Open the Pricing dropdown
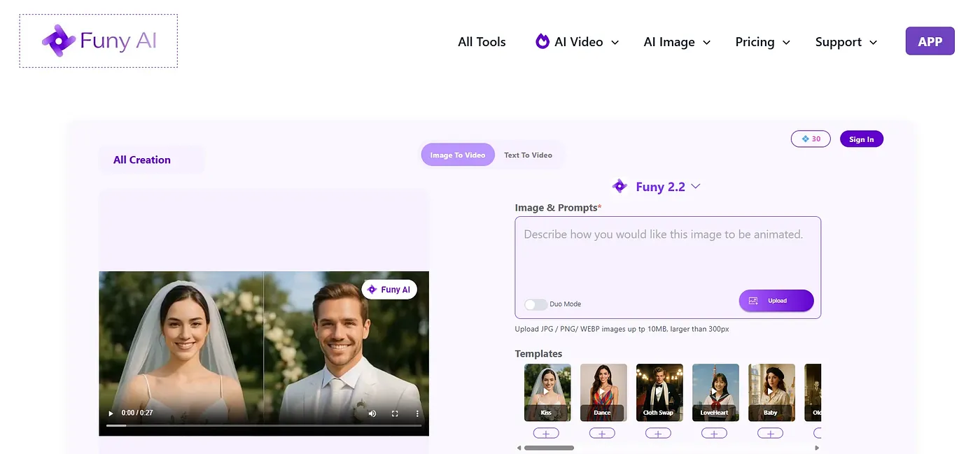The image size is (980, 454). [x=763, y=42]
